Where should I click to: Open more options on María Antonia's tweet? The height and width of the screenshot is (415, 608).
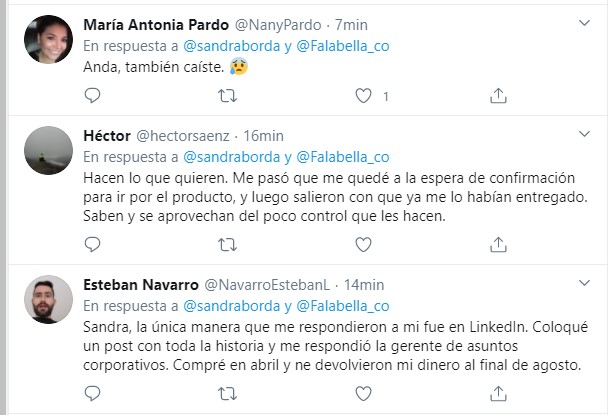tap(585, 23)
